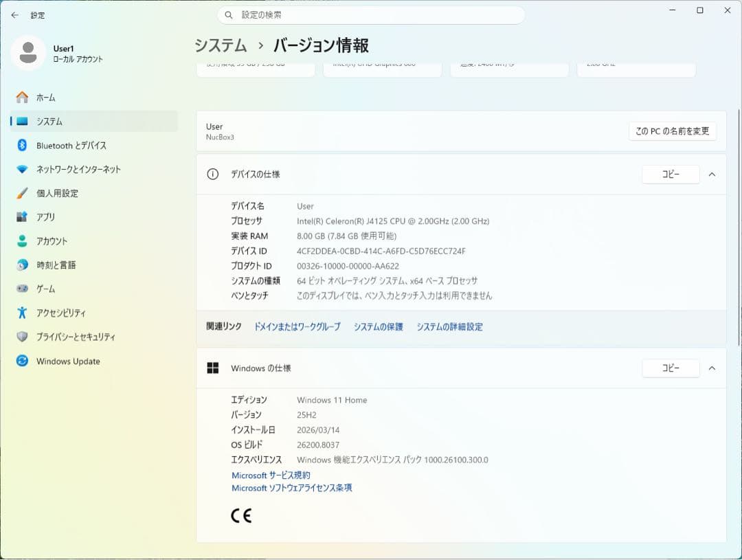The width and height of the screenshot is (742, 560).
Task: Collapse the Windows の仕様 section
Action: pyautogui.click(x=712, y=368)
